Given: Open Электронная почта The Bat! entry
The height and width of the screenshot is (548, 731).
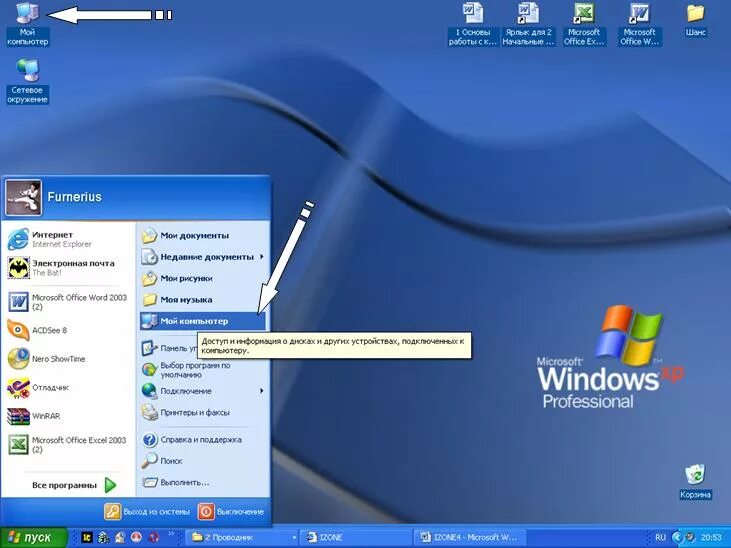Looking at the screenshot, I should tap(69, 268).
